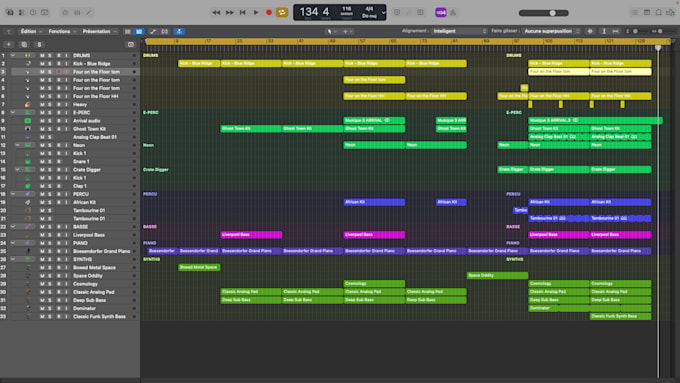Image resolution: width=680 pixels, height=383 pixels.
Task: Show automation toggle icon
Action: tap(153, 31)
